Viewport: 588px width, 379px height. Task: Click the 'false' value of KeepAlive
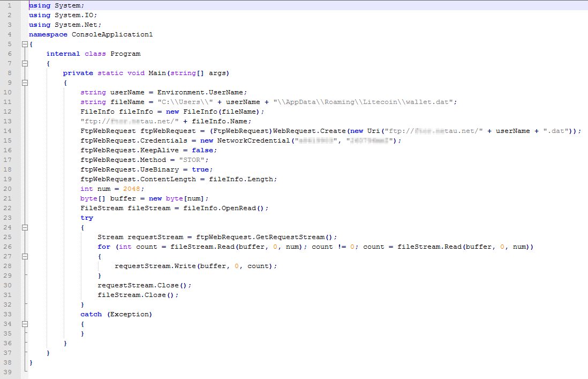tap(202, 151)
